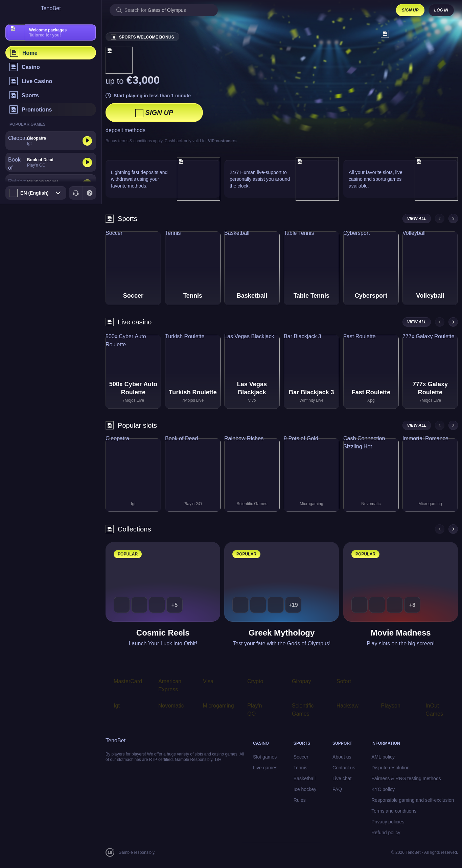Image resolution: width=462 pixels, height=868 pixels.
Task: Open the help question mark icon
Action: click(90, 193)
